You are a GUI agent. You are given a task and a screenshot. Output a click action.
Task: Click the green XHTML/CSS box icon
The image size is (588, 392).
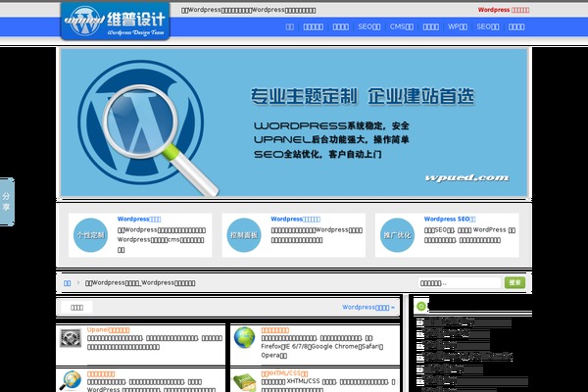[244, 382]
